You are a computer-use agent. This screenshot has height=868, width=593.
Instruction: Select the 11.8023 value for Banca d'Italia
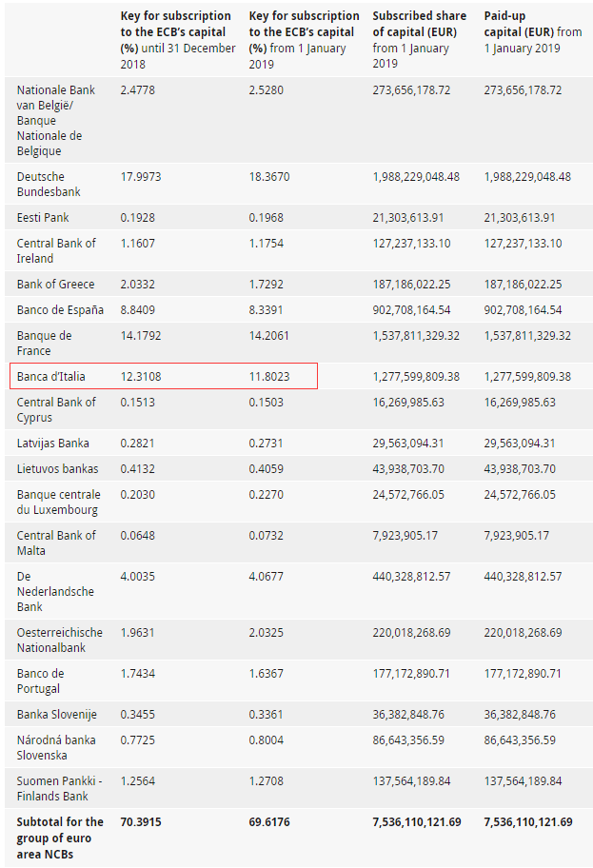click(269, 377)
